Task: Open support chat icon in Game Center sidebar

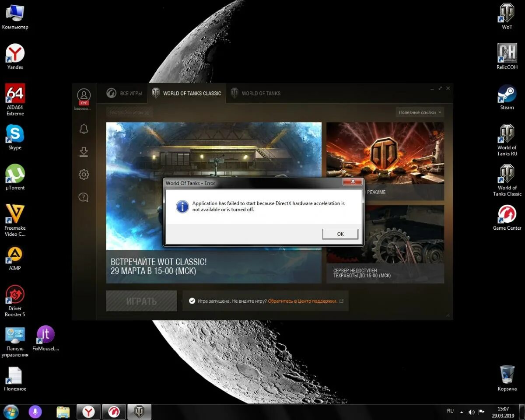Action: 84,197
